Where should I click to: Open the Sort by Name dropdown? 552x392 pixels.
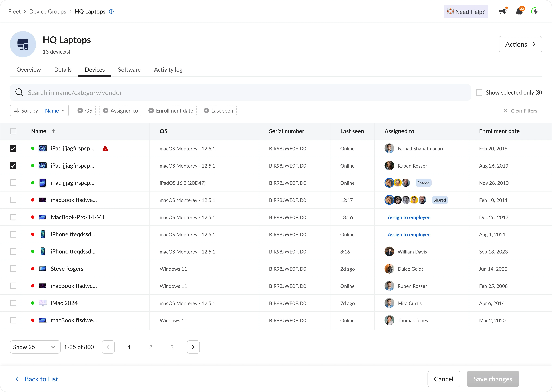click(39, 111)
